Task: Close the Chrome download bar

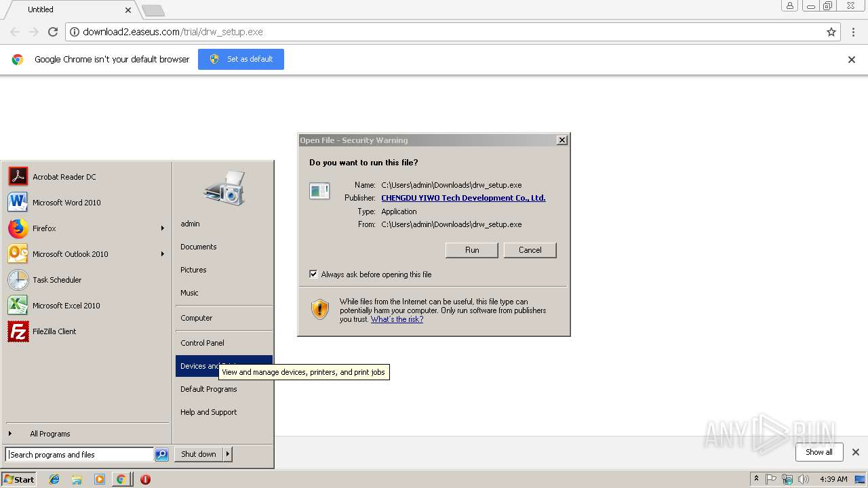Action: [856, 452]
